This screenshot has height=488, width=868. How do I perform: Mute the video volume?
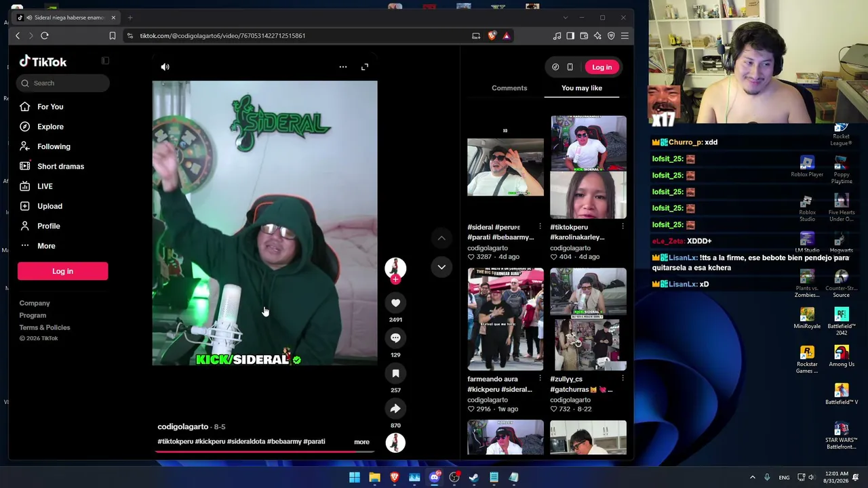pos(165,67)
